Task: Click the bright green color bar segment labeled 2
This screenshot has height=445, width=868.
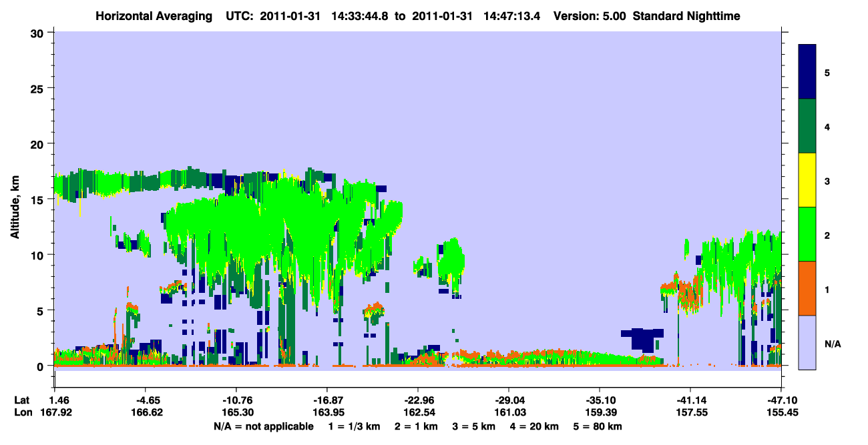Action: click(807, 234)
